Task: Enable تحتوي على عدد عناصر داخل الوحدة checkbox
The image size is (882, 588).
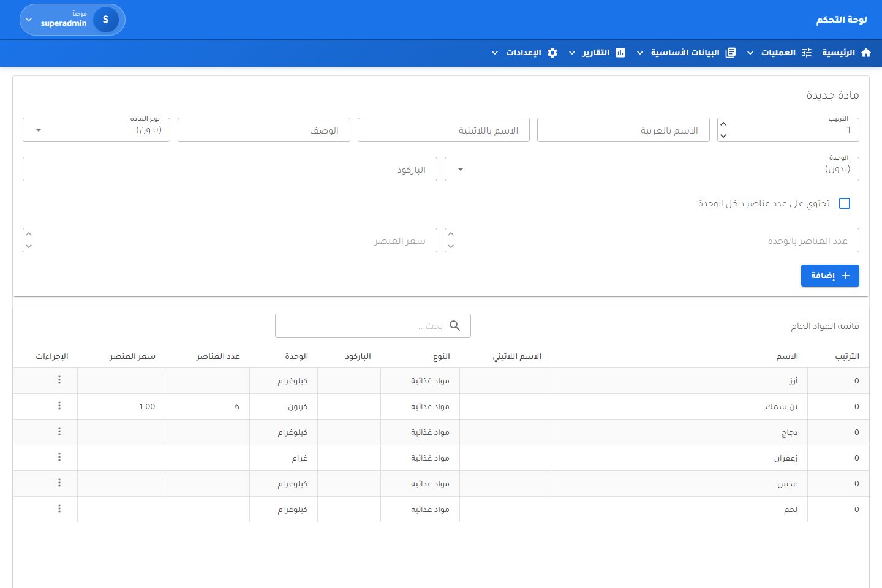Action: click(x=845, y=203)
